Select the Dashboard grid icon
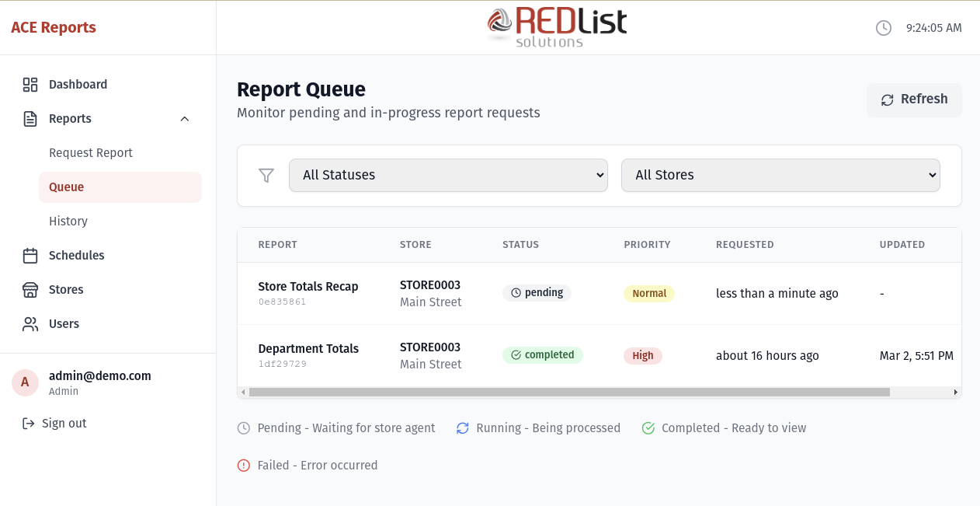This screenshot has height=506, width=980. click(30, 84)
